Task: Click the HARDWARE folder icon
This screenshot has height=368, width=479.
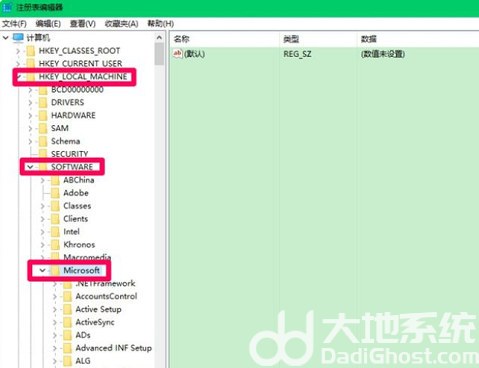Action: point(43,115)
